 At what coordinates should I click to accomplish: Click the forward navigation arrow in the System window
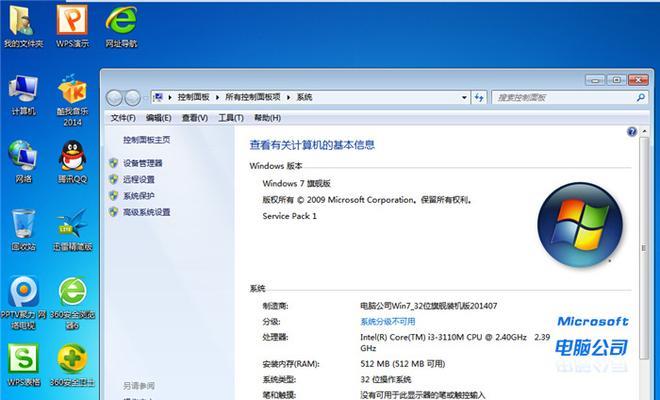coord(133,98)
